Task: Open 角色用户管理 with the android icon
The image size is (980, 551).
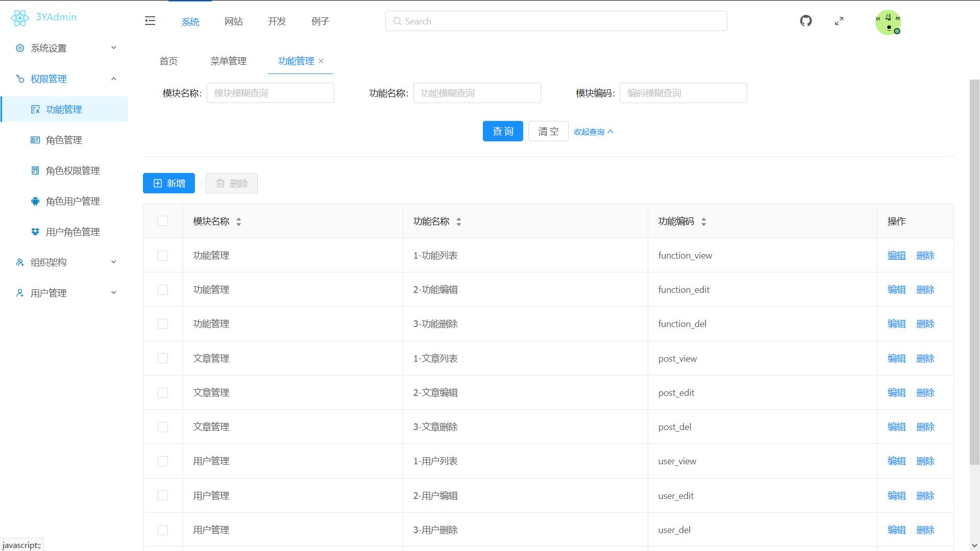Action: [72, 202]
